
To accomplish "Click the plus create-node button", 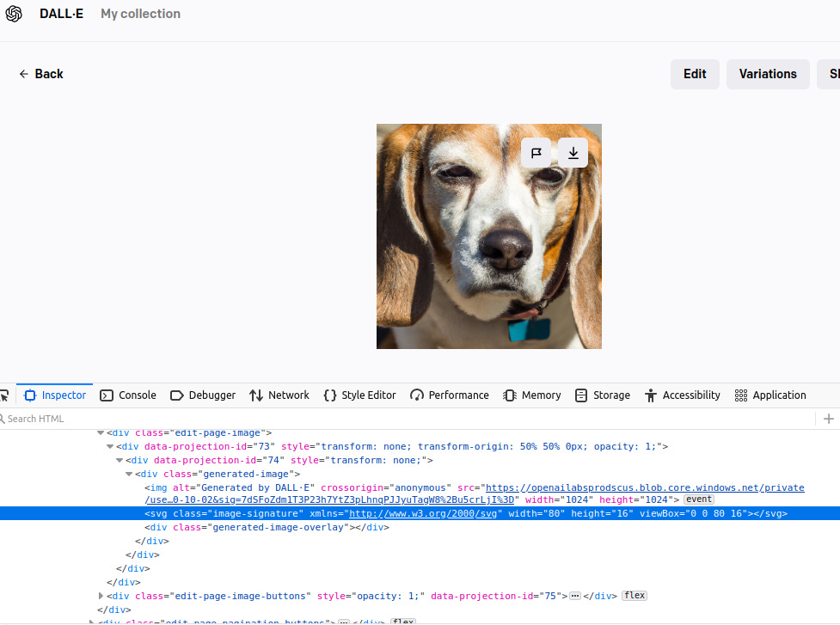I will pos(828,419).
